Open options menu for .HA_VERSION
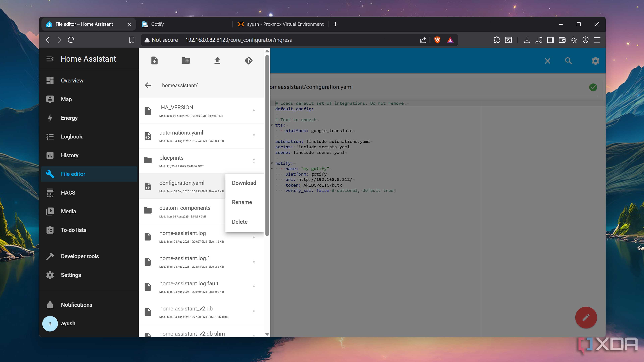 click(254, 111)
